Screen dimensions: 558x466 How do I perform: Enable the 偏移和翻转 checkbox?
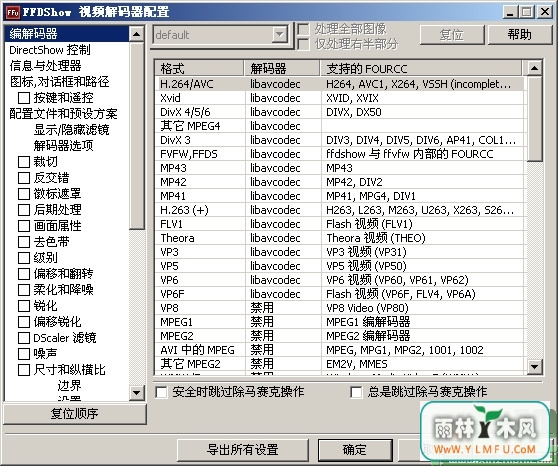click(24, 274)
